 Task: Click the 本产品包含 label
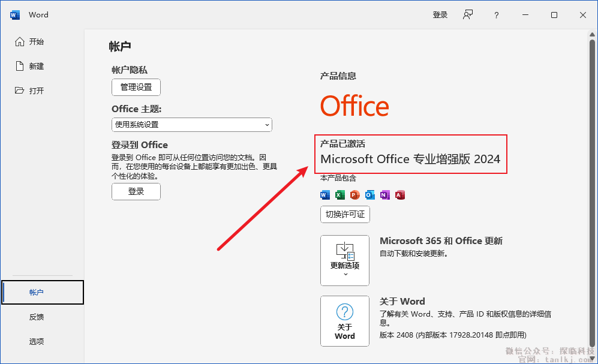(338, 178)
